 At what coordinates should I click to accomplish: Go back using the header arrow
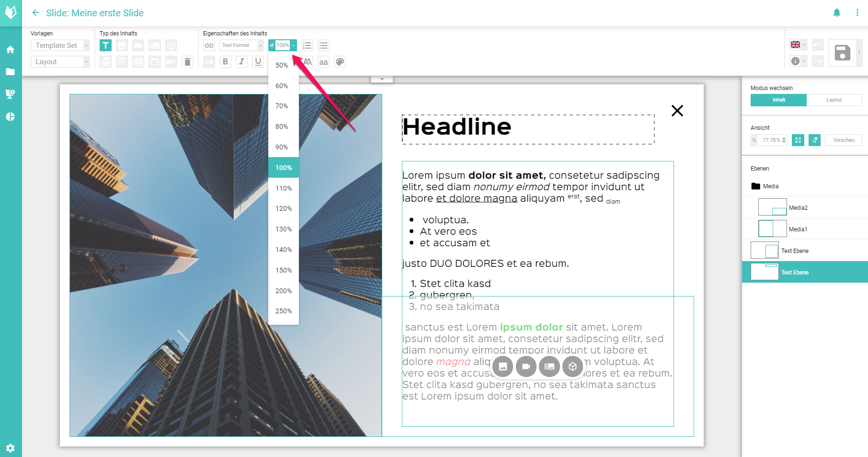pos(35,13)
